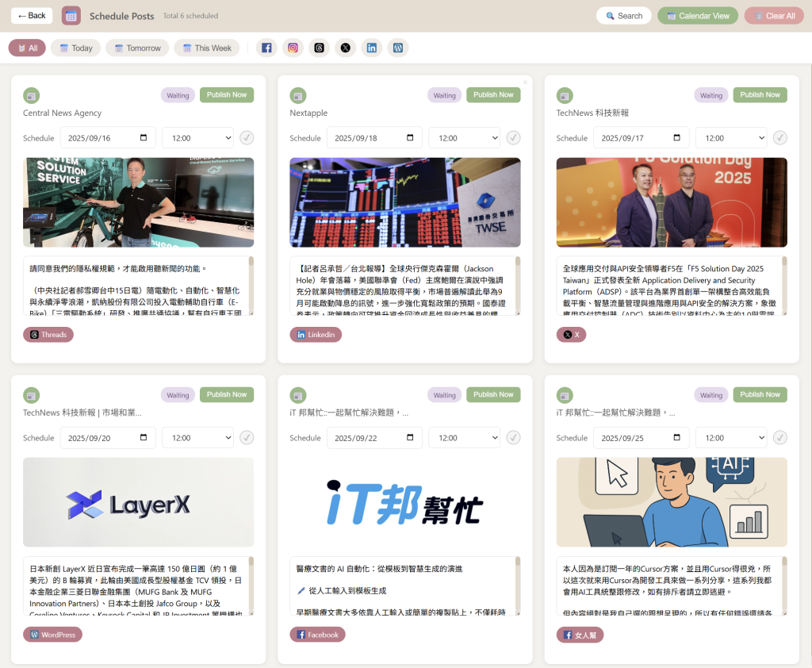Open time dropdown on LayerX post

197,438
